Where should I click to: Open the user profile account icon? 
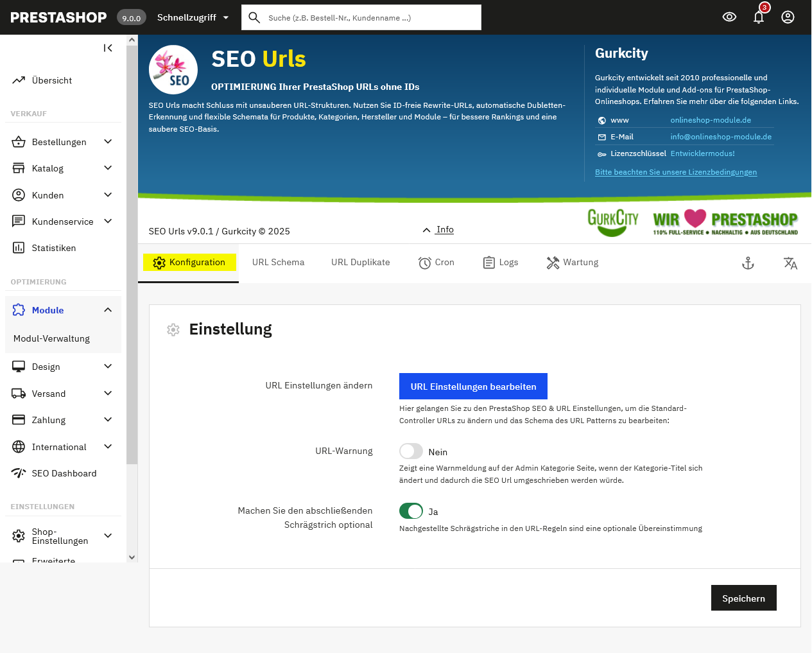[x=788, y=17]
